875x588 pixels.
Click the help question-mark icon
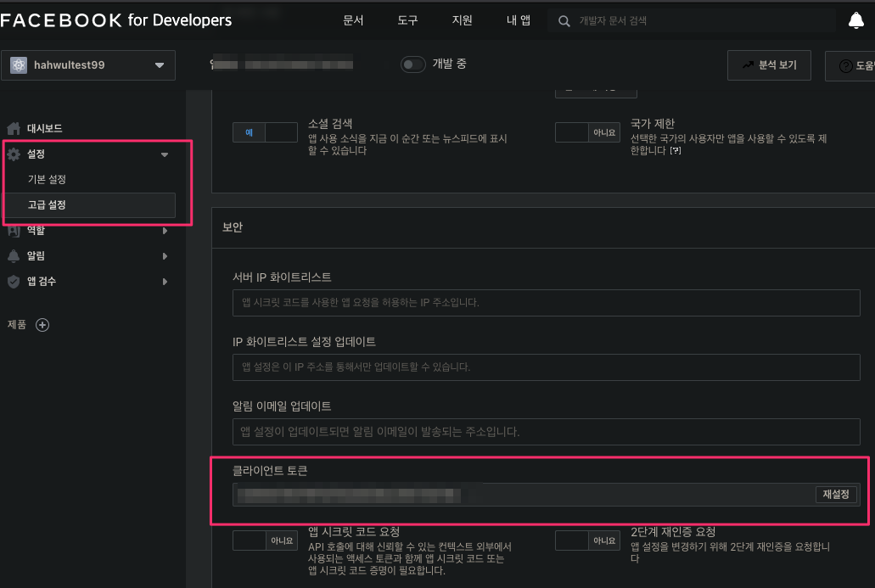point(845,66)
